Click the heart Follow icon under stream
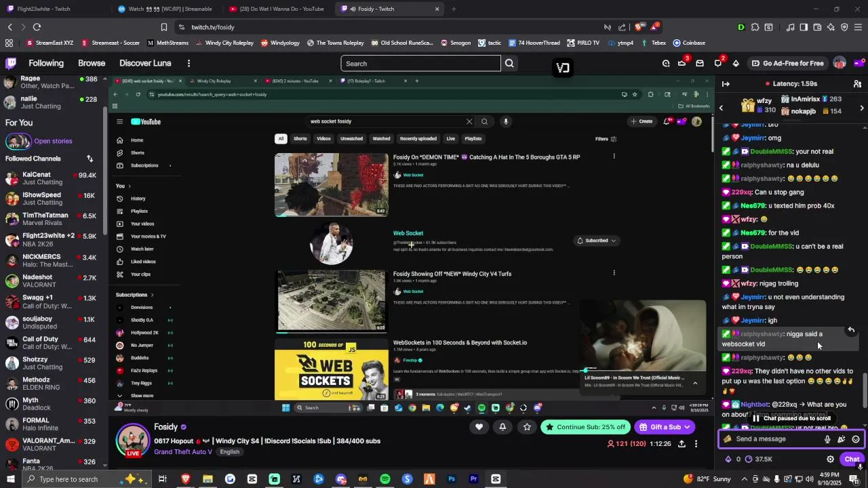The width and height of the screenshot is (868, 488). tap(479, 427)
